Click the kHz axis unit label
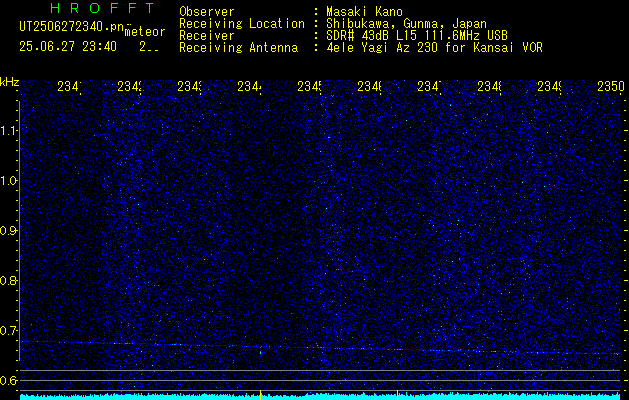629x400 pixels. (x=10, y=82)
